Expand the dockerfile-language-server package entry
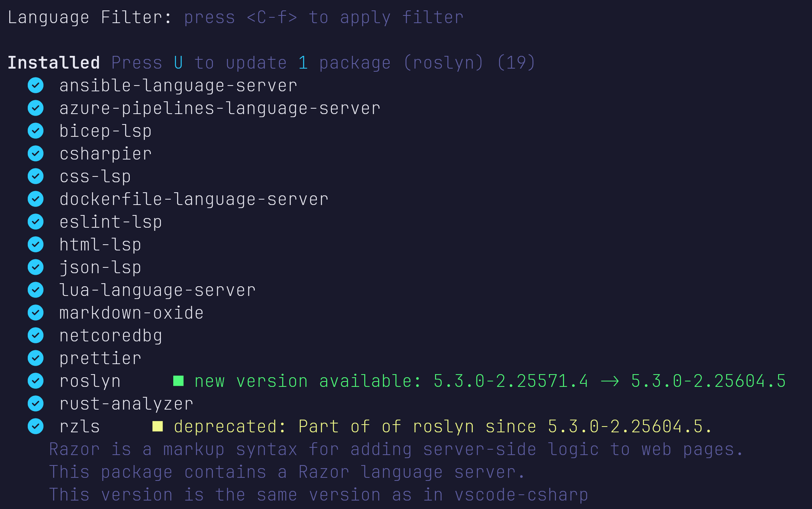812x509 pixels. click(194, 199)
